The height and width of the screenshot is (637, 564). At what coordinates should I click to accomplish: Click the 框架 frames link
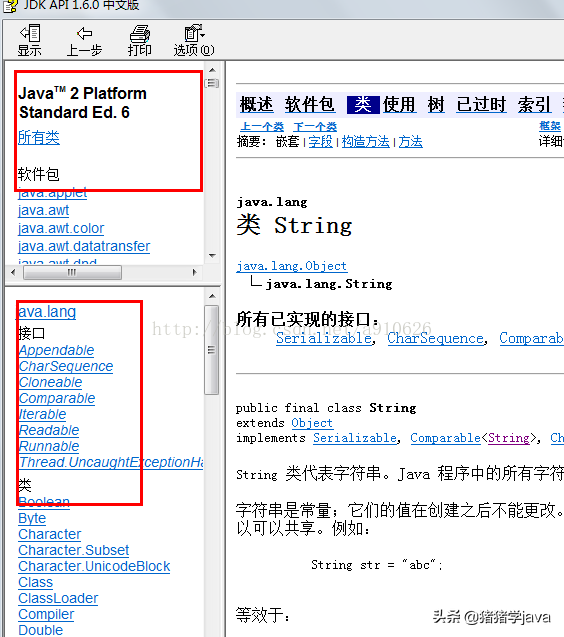(550, 126)
